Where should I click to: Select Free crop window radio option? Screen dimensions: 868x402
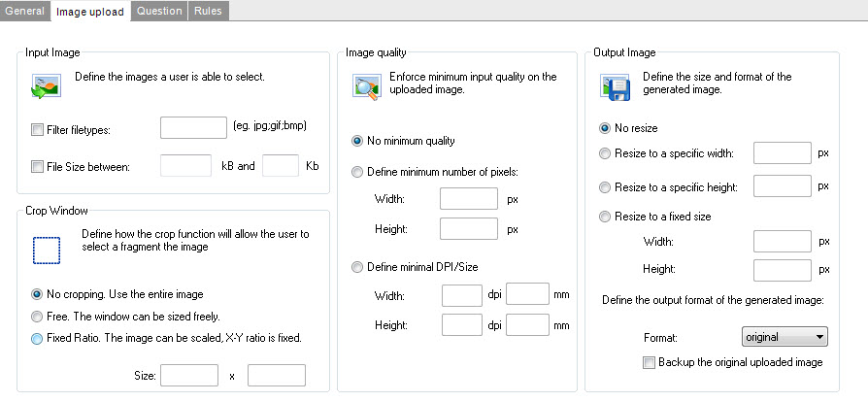38,317
